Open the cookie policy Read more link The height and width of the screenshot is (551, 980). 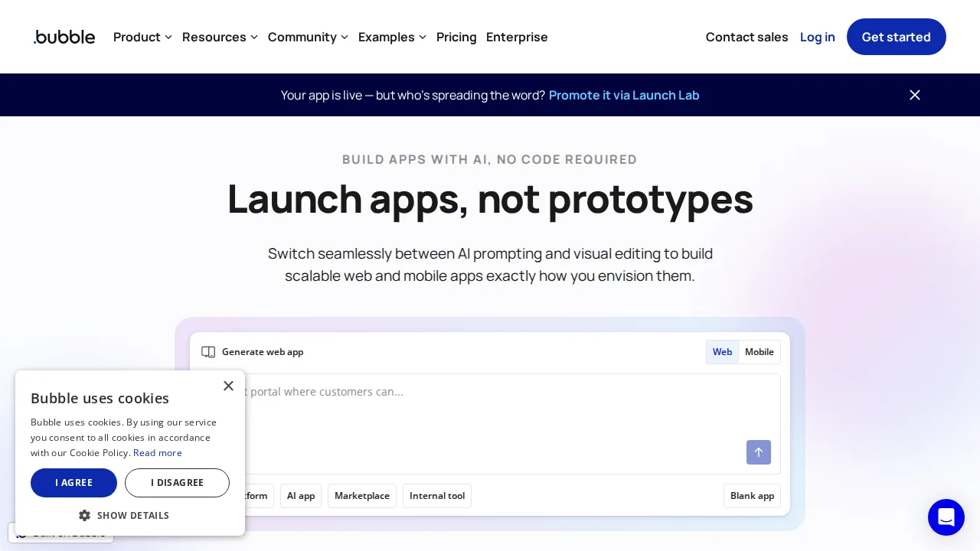point(158,453)
